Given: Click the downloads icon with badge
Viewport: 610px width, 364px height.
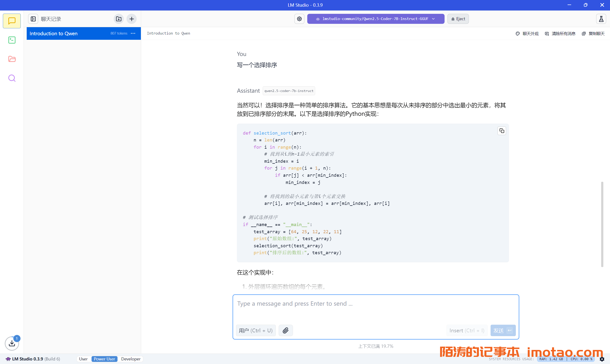Looking at the screenshot, I should pyautogui.click(x=12, y=343).
